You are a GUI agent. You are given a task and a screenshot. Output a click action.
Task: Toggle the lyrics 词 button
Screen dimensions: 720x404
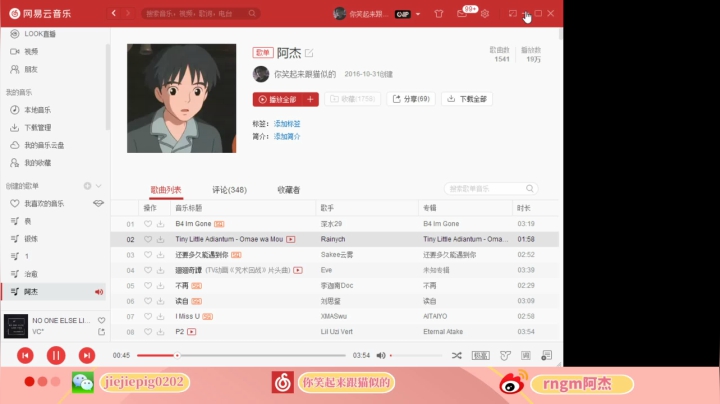click(x=526, y=355)
